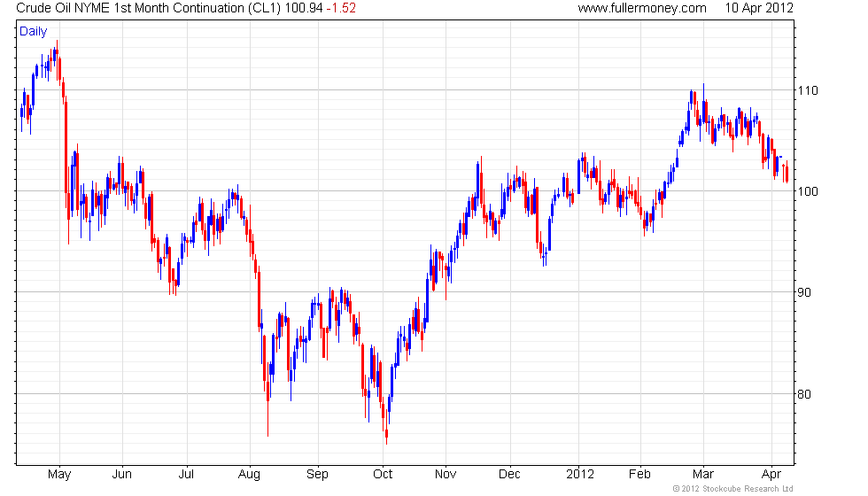
Task: Click the May month label
Action: click(x=59, y=475)
